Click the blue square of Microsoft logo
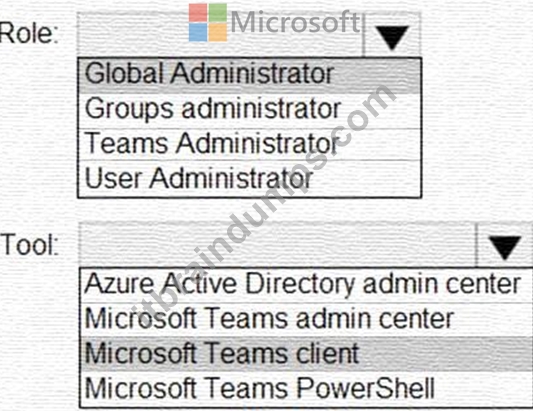Viewport: 533px width, 411px height. pos(198,32)
